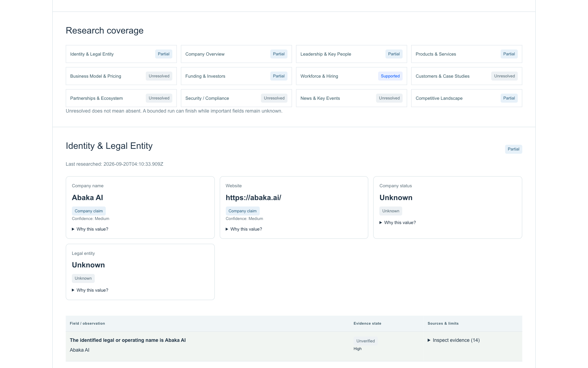
Task: Expand Inspect evidence (14) disclosure
Action: click(454, 340)
